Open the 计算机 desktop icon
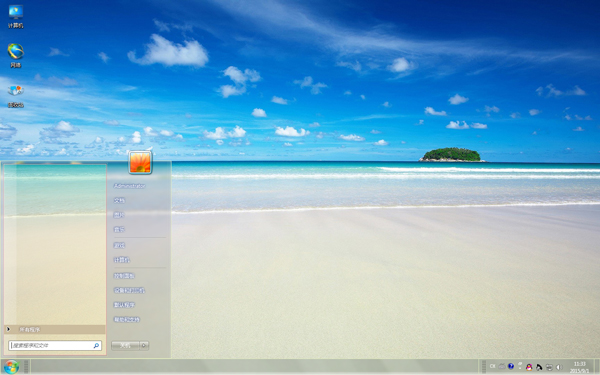The image size is (600, 375). (x=16, y=16)
